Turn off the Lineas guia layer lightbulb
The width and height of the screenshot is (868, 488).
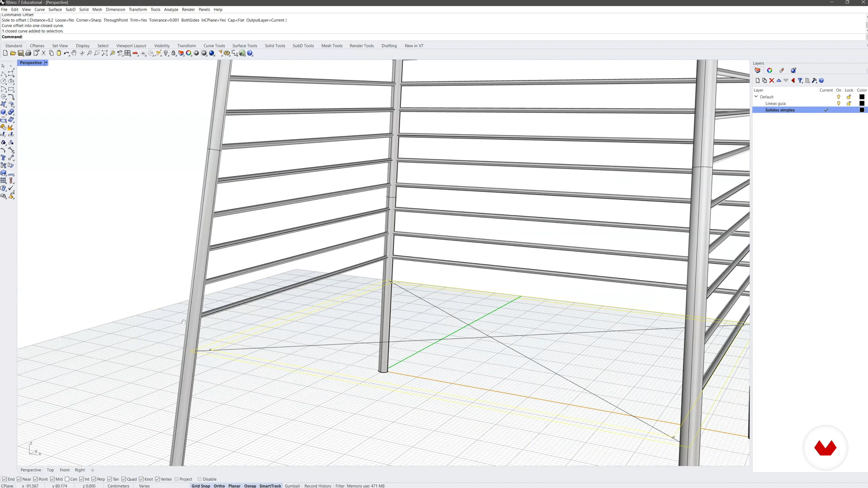[839, 103]
